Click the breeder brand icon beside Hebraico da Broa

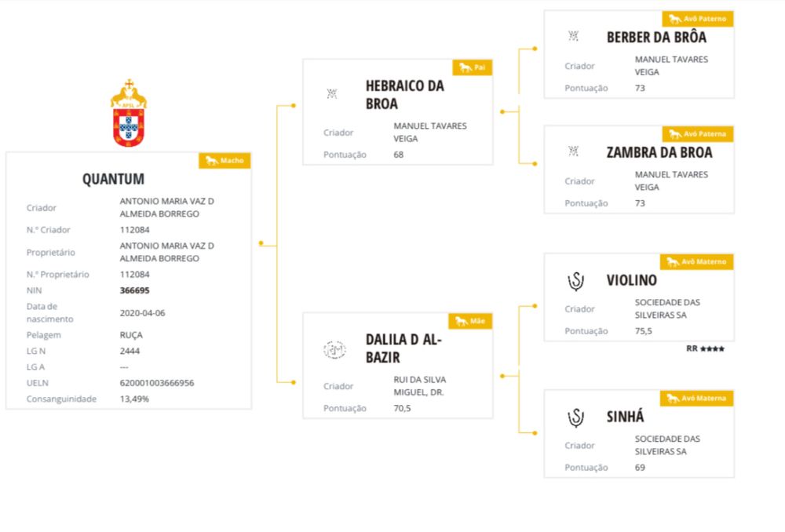click(x=332, y=94)
